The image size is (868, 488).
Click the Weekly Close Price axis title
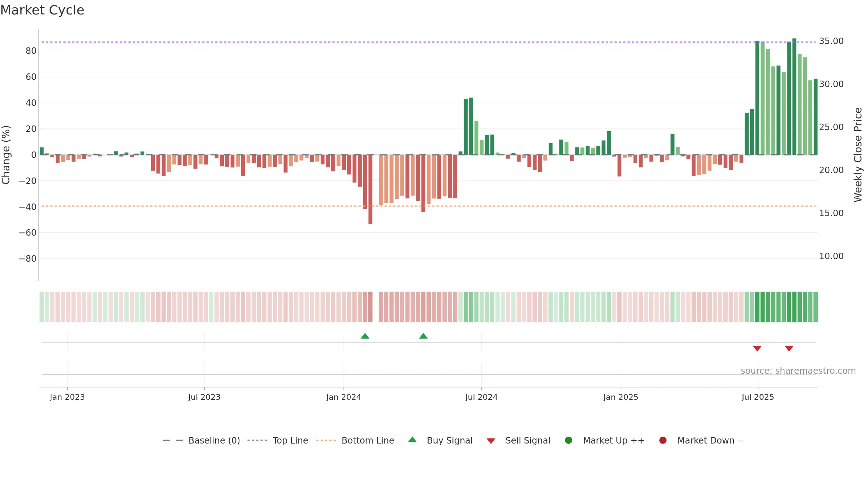858,155
